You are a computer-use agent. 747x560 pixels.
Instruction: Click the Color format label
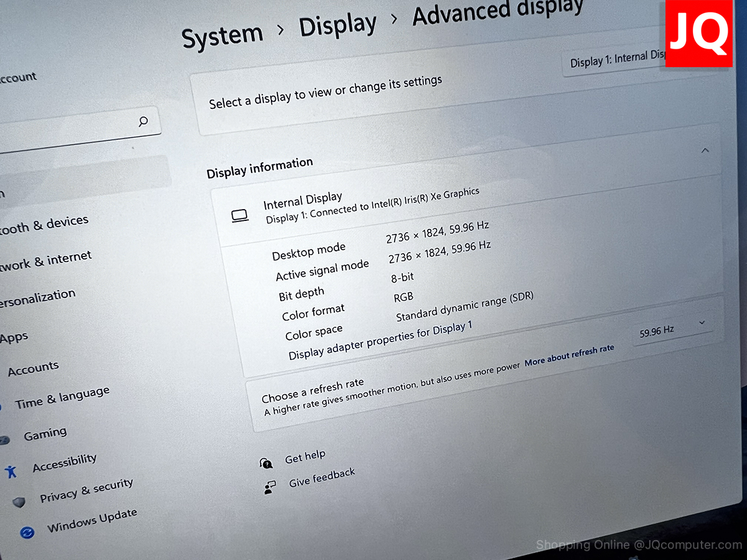[313, 312]
